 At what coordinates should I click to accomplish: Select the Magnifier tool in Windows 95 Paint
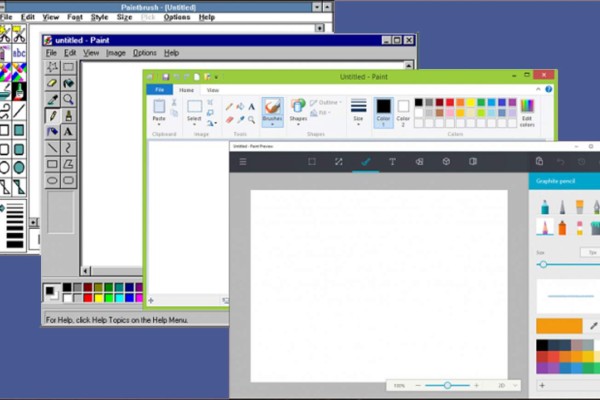[x=68, y=99]
